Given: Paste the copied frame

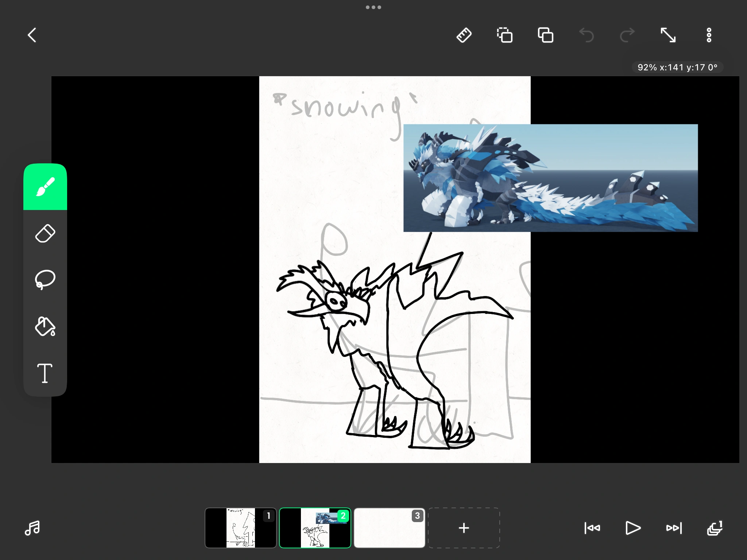Looking at the screenshot, I should (545, 35).
